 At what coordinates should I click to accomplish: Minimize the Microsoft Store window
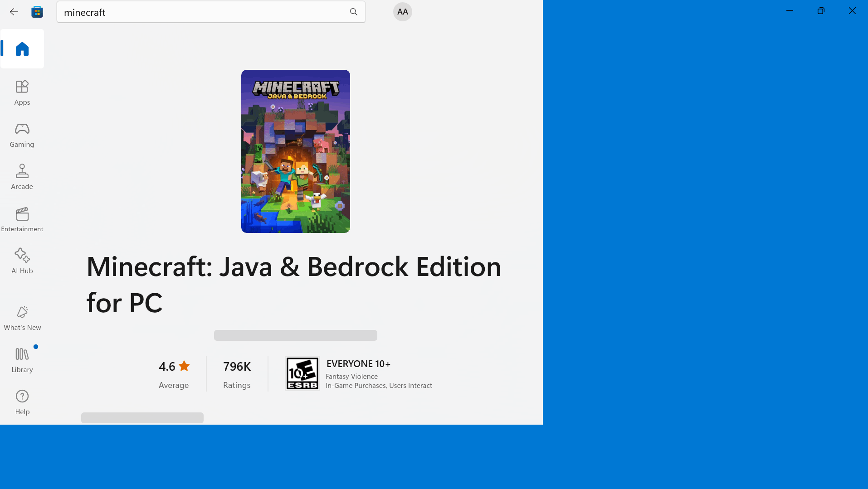click(x=790, y=11)
